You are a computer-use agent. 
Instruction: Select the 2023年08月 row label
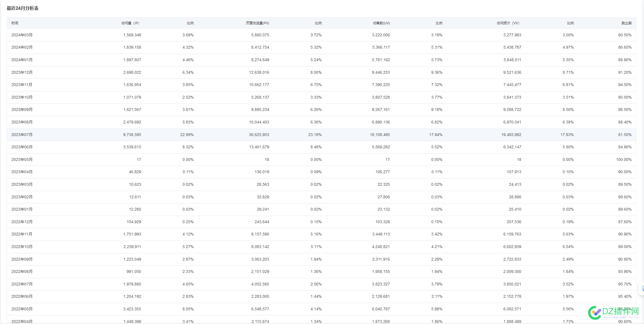[x=22, y=122]
